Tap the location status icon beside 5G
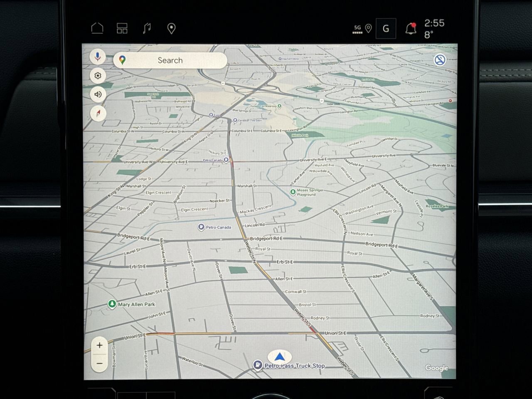This screenshot has height=399, width=532. [x=368, y=28]
